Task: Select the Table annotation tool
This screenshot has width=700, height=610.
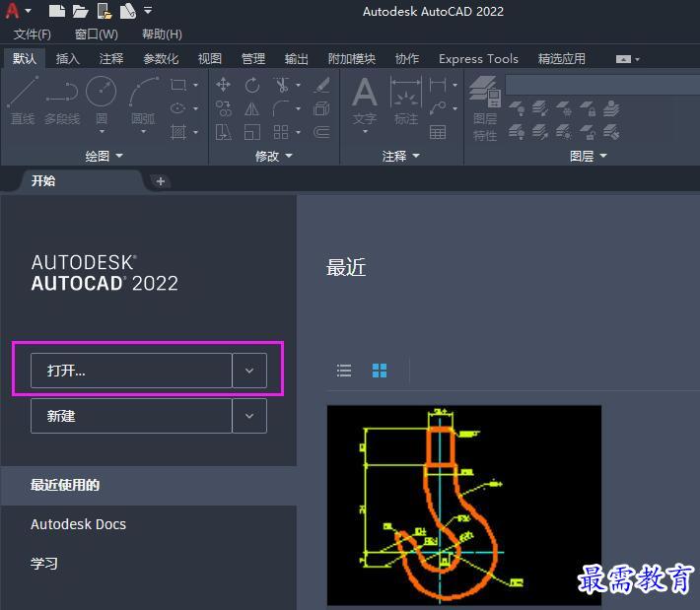Action: point(438,132)
